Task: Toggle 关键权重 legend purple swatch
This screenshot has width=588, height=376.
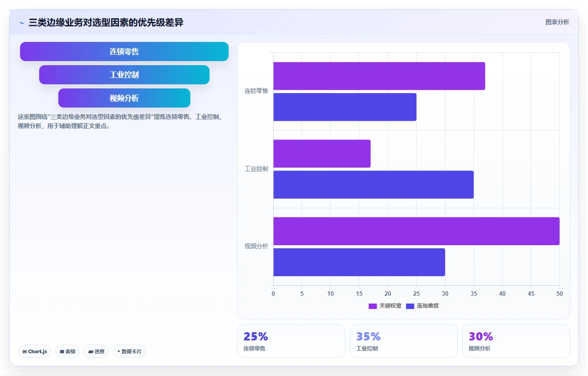Action: click(373, 306)
